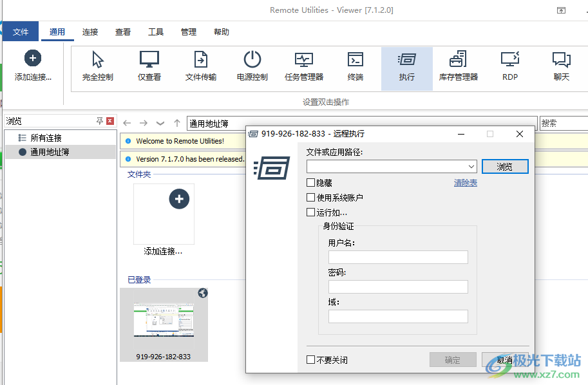Viewport: 588px width, 385px height.
Task: Close the Browse (浏览) panel with red X
Action: pos(110,120)
